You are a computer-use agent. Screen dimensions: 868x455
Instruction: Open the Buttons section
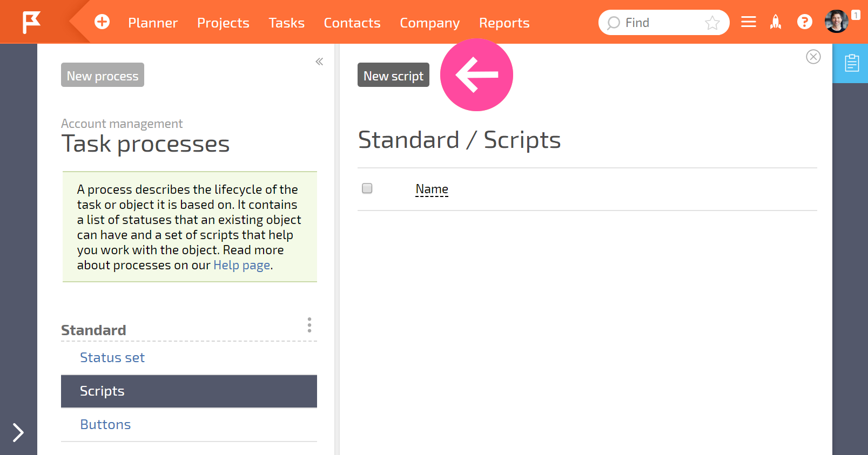pyautogui.click(x=189, y=425)
